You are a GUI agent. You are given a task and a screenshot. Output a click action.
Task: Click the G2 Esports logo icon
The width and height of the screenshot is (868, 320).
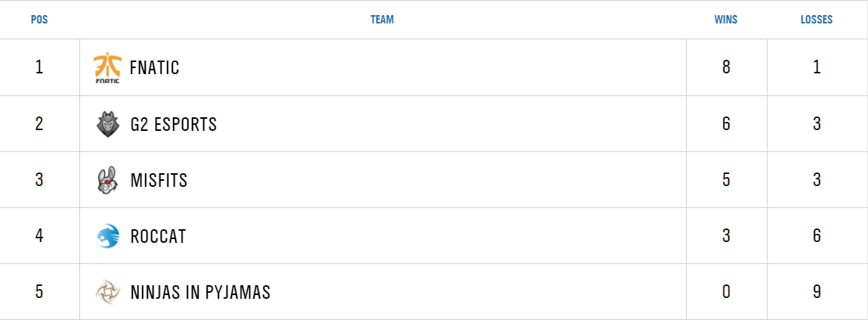click(107, 124)
